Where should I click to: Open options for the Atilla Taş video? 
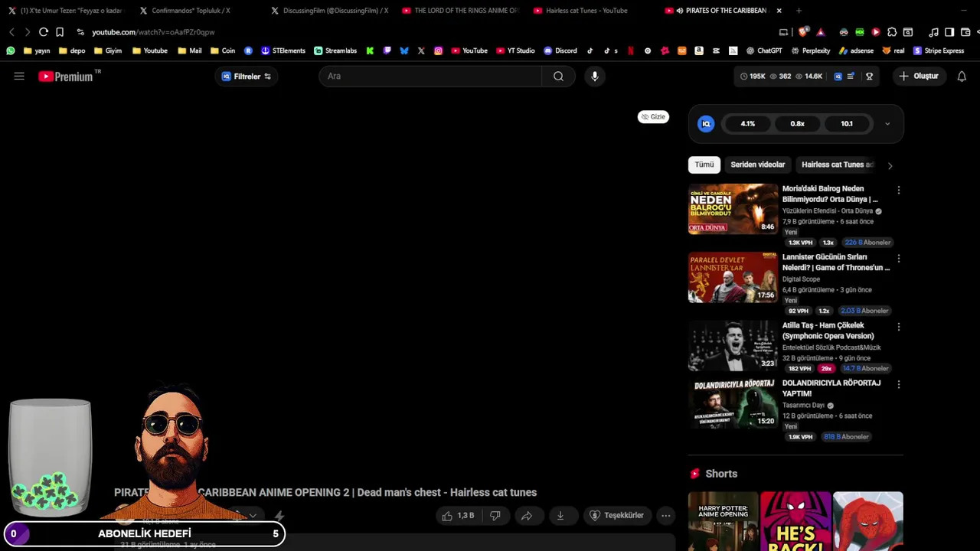[x=899, y=327]
